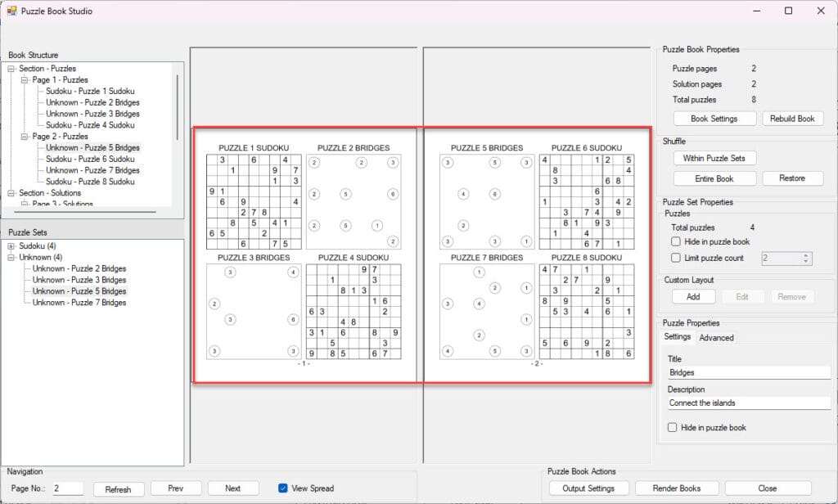838x504 pixels.
Task: Uncheck the View Spread checkbox
Action: (283, 488)
